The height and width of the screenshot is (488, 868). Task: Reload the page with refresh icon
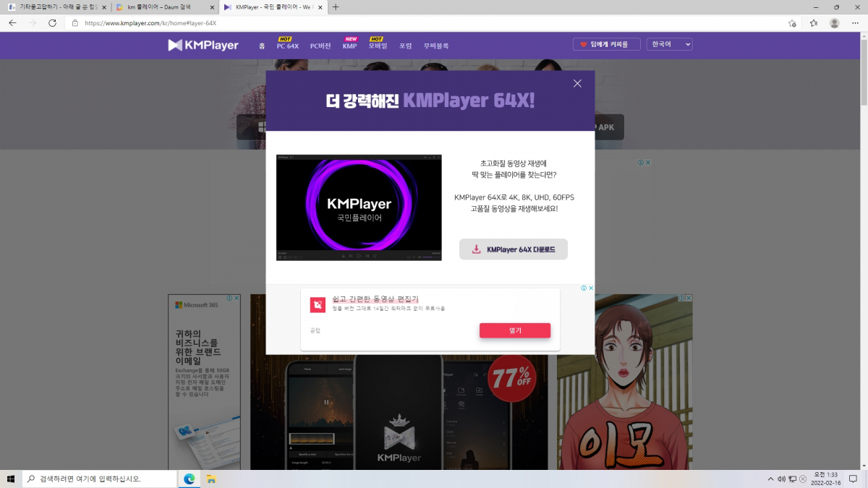tap(52, 22)
